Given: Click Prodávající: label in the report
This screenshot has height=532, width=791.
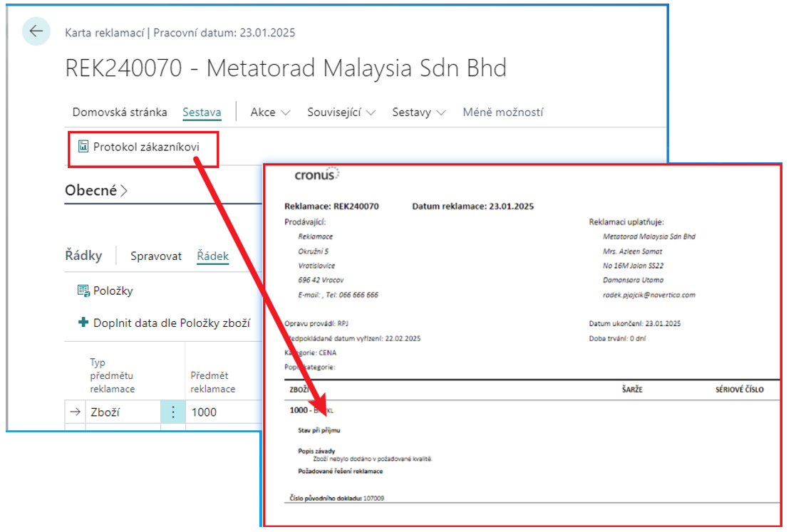Looking at the screenshot, I should [x=305, y=222].
